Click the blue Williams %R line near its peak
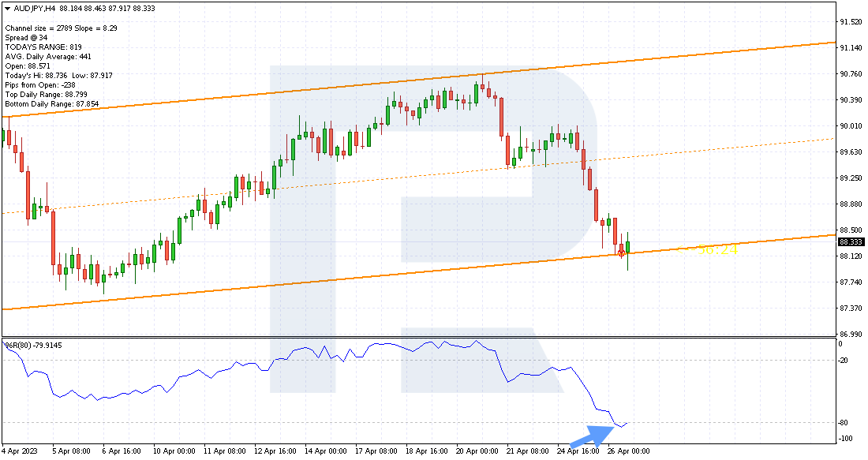The image size is (868, 460). [476, 341]
